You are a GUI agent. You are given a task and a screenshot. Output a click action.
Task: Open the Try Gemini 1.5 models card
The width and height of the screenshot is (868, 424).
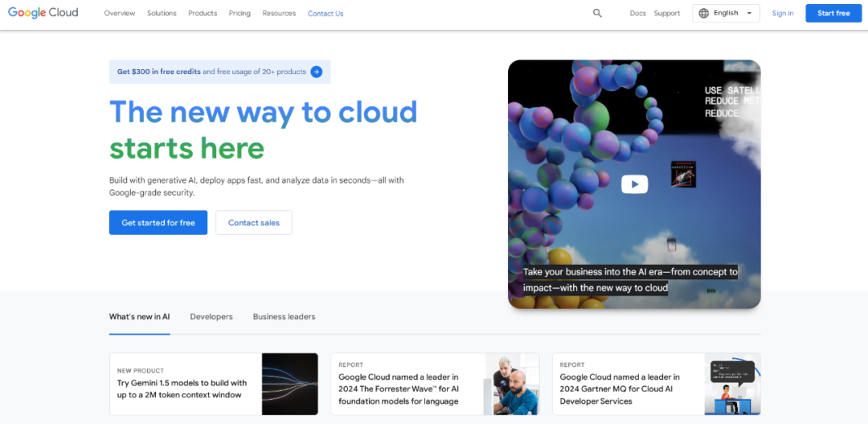tap(214, 384)
